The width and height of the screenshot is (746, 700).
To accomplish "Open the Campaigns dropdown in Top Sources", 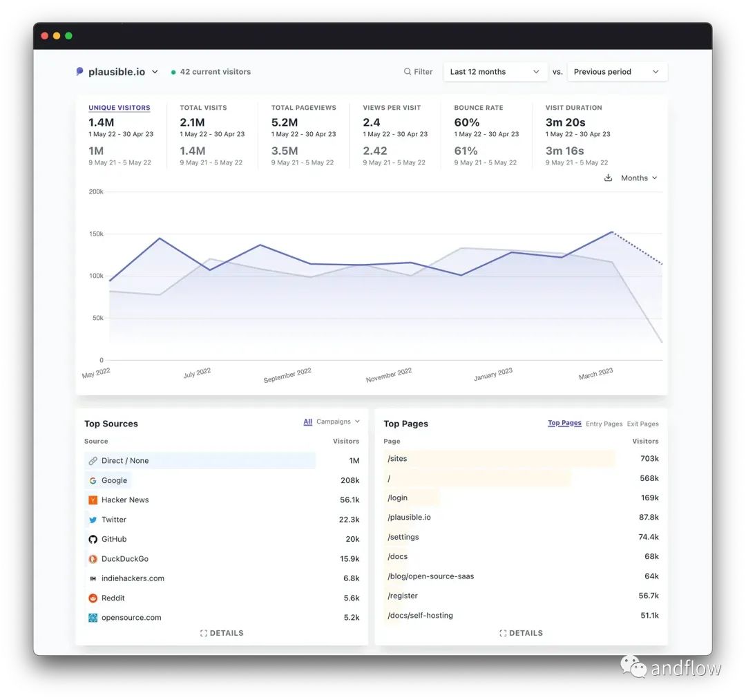I will 338,422.
